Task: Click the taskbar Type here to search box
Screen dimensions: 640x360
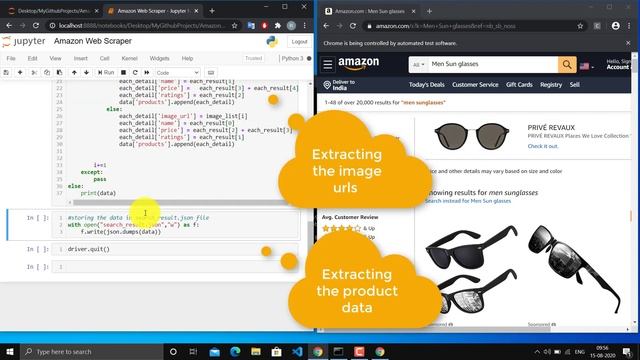Action: point(91,351)
